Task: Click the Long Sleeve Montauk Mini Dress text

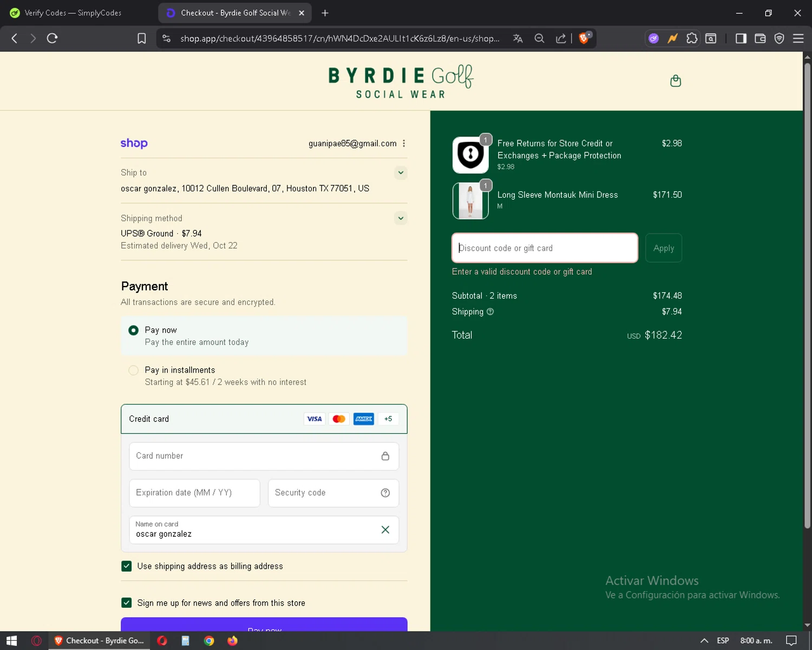Action: (x=558, y=195)
